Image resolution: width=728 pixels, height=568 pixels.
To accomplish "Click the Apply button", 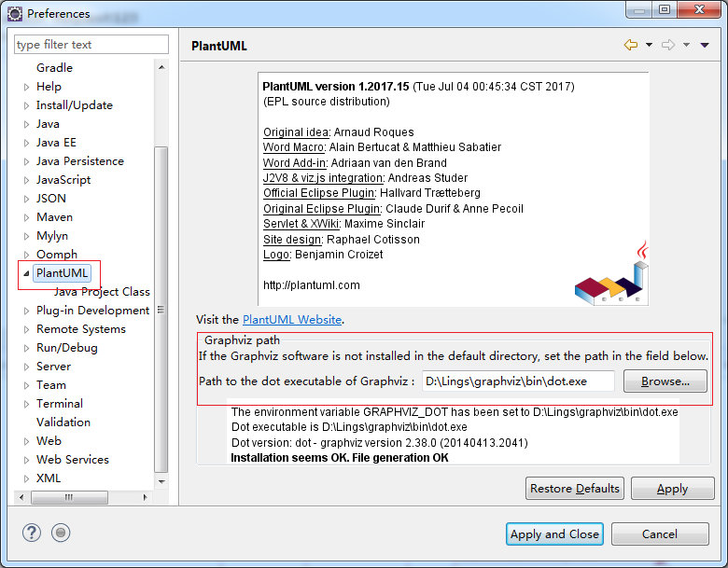I will pyautogui.click(x=672, y=488).
